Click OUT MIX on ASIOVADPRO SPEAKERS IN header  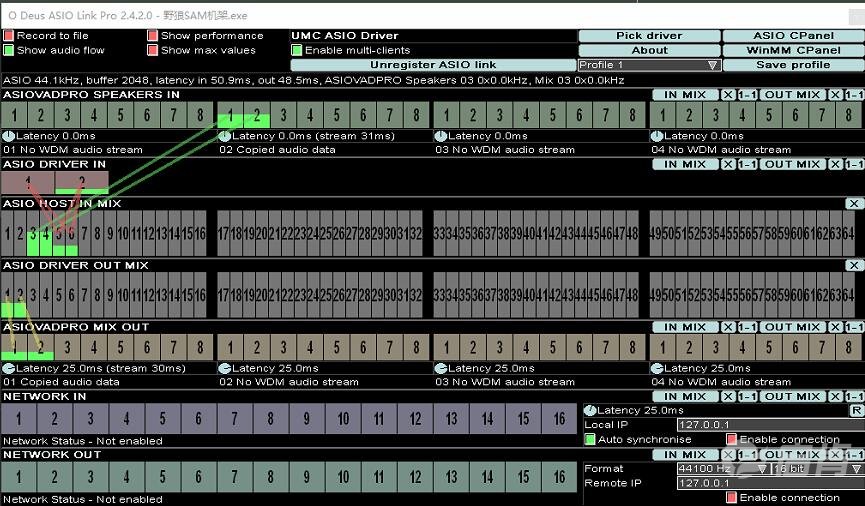(792, 95)
